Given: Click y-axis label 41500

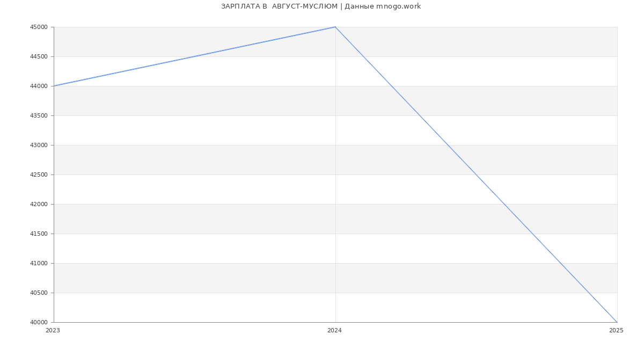Looking at the screenshot, I should [39, 234].
